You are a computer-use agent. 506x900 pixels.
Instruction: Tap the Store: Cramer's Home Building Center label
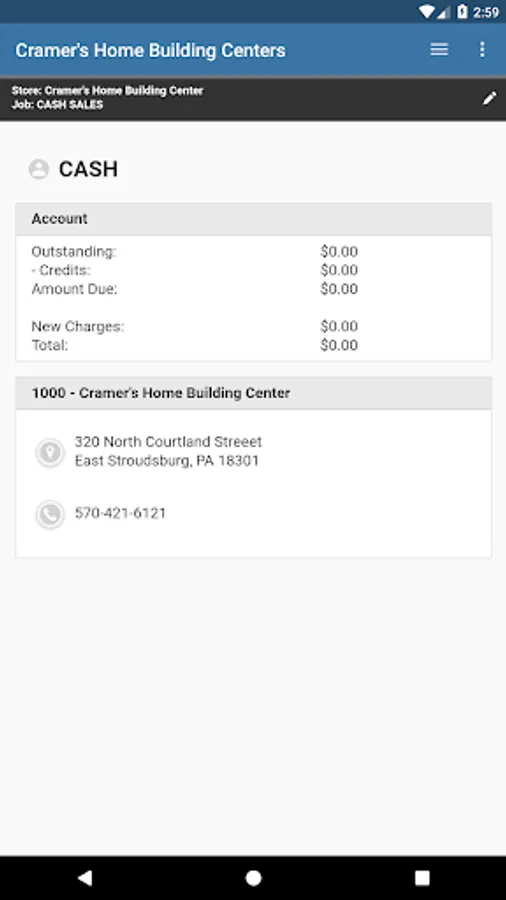pos(107,91)
